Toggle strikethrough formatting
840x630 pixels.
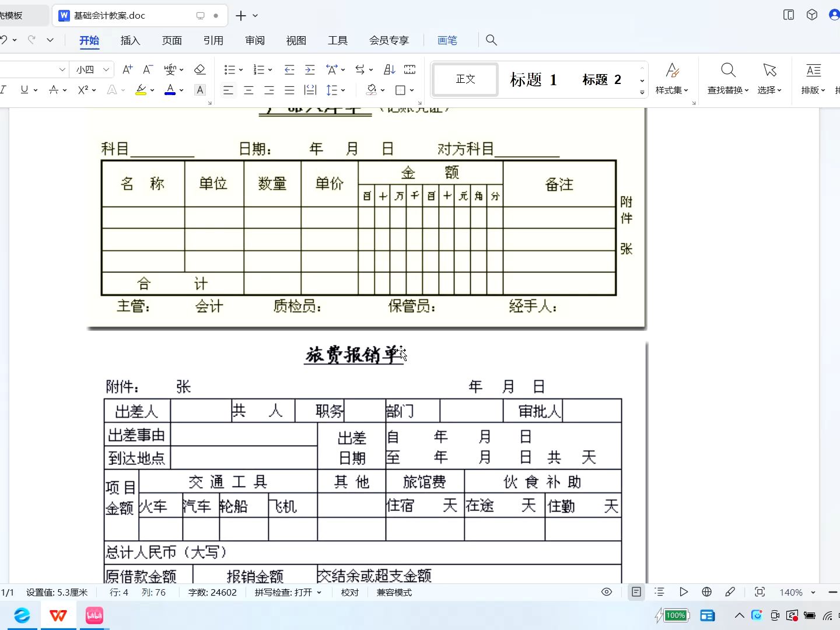pyautogui.click(x=54, y=90)
